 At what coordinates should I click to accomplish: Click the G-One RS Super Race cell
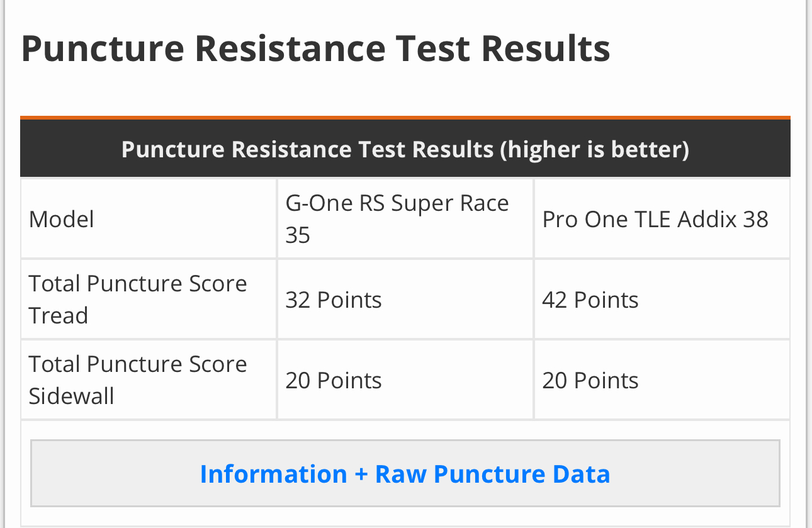click(397, 204)
